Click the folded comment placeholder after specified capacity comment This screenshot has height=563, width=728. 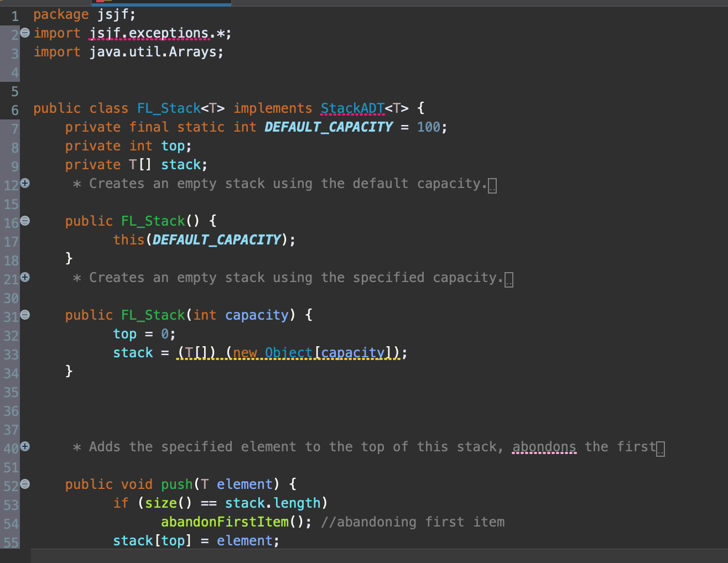click(x=508, y=278)
